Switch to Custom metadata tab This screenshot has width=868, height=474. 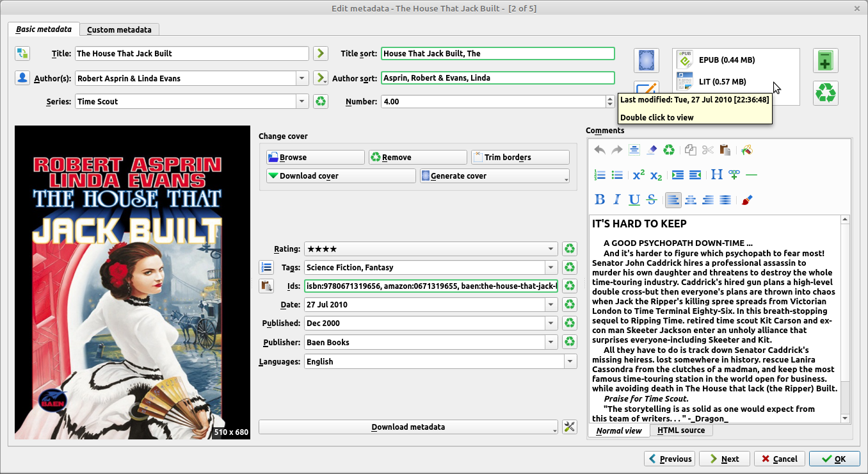pos(119,29)
